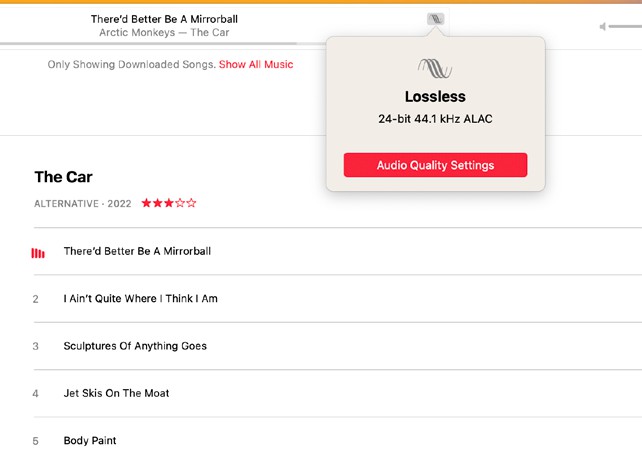Click the now-playing equalizer bars icon

(38, 253)
